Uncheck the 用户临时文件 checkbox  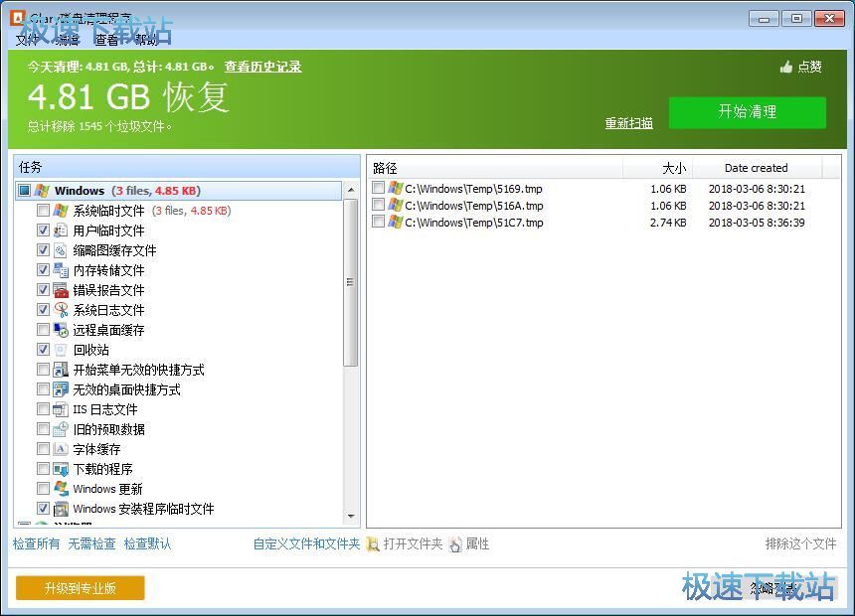43,231
